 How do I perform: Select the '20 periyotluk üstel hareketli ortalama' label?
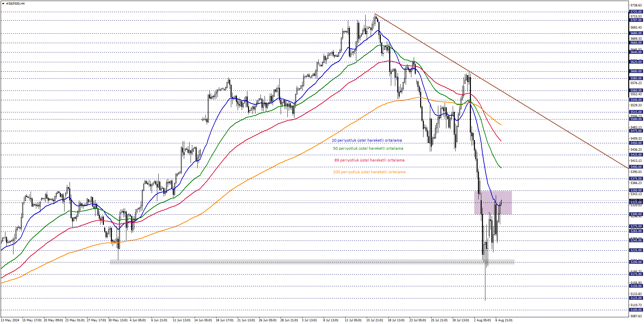(367, 140)
